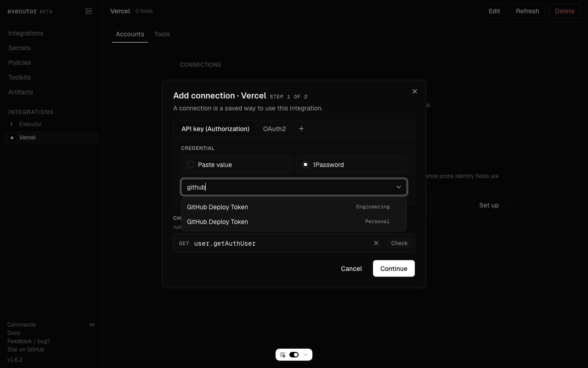This screenshot has height=368, width=588.
Task: Open the Accounts tab
Action: click(130, 34)
